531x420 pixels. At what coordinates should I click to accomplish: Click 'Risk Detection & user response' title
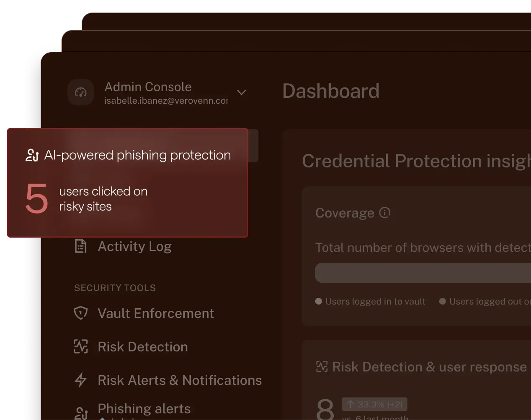coord(429,367)
